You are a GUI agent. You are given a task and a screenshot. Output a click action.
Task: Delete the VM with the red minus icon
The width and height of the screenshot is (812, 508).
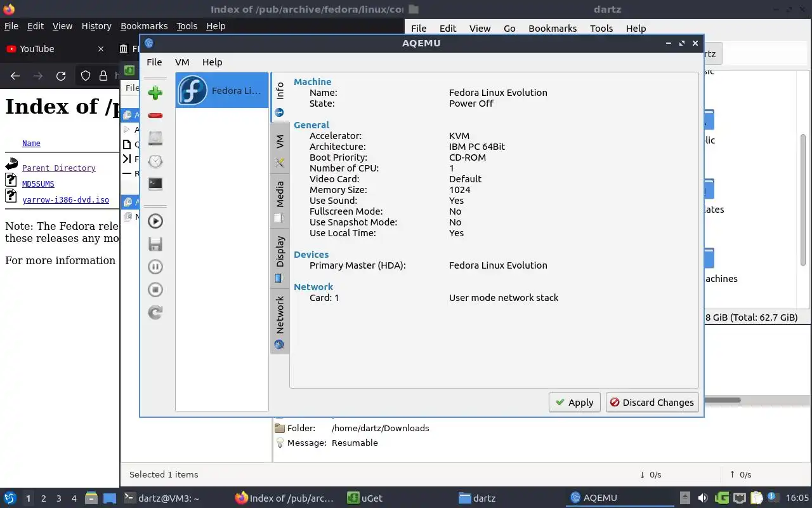click(x=155, y=116)
